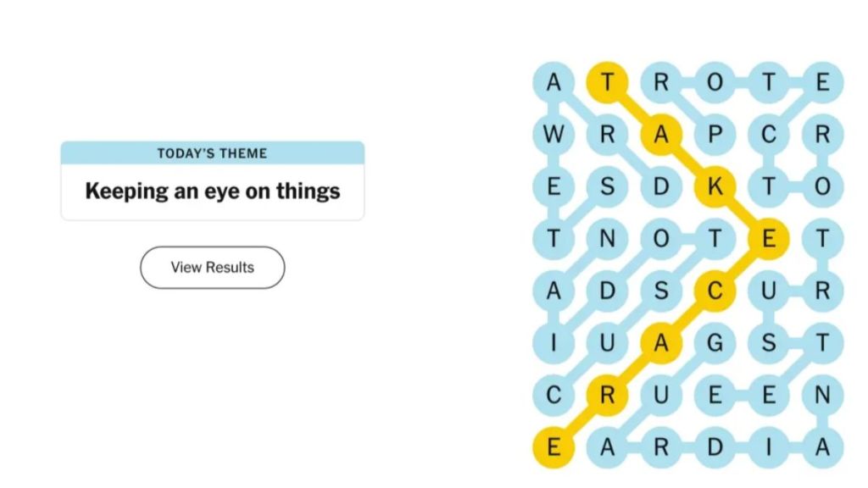Tap the D between A and S

pos(608,291)
